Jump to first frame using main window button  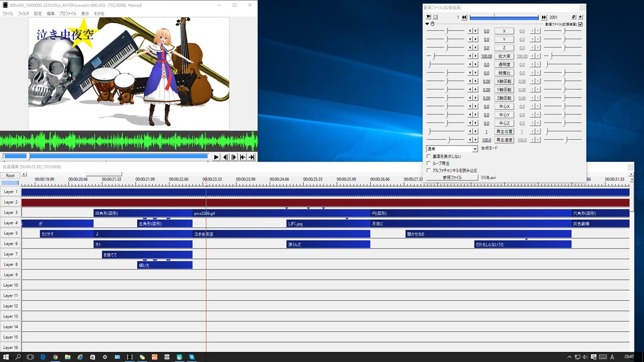point(243,157)
